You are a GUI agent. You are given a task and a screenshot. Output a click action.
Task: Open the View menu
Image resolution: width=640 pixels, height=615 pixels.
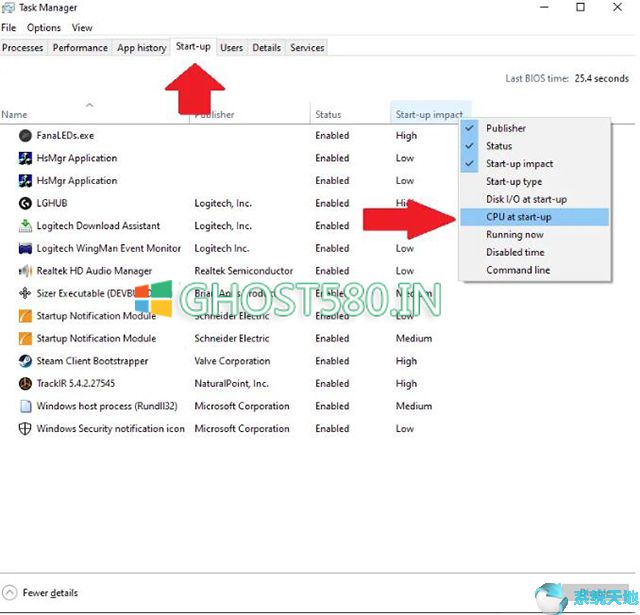tap(82, 28)
